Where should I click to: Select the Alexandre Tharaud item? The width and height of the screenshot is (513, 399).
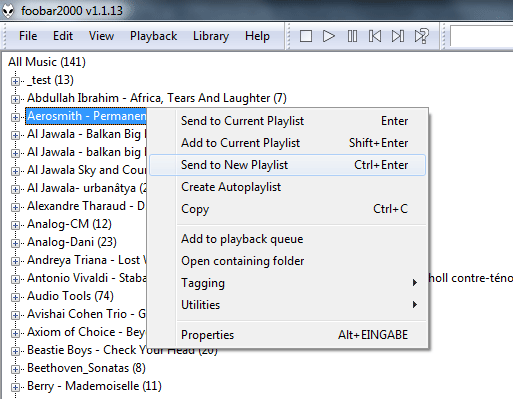coord(86,206)
